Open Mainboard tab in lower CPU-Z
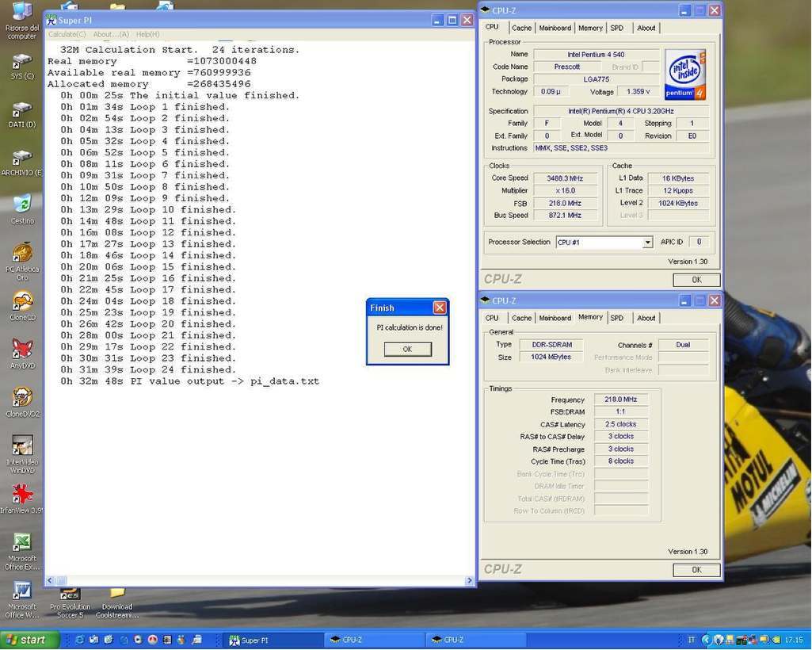 point(555,318)
